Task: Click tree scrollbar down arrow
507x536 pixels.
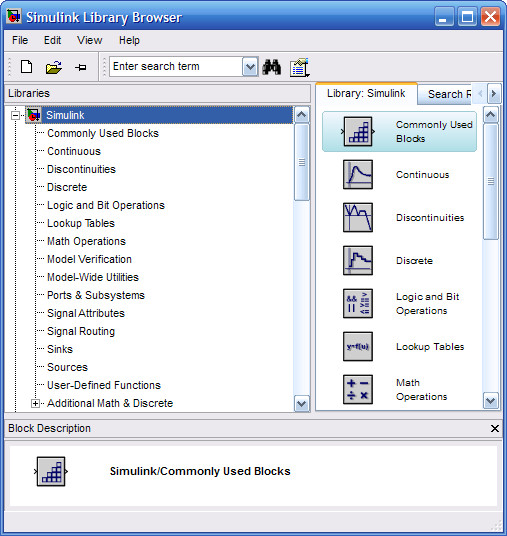Action: [x=302, y=403]
